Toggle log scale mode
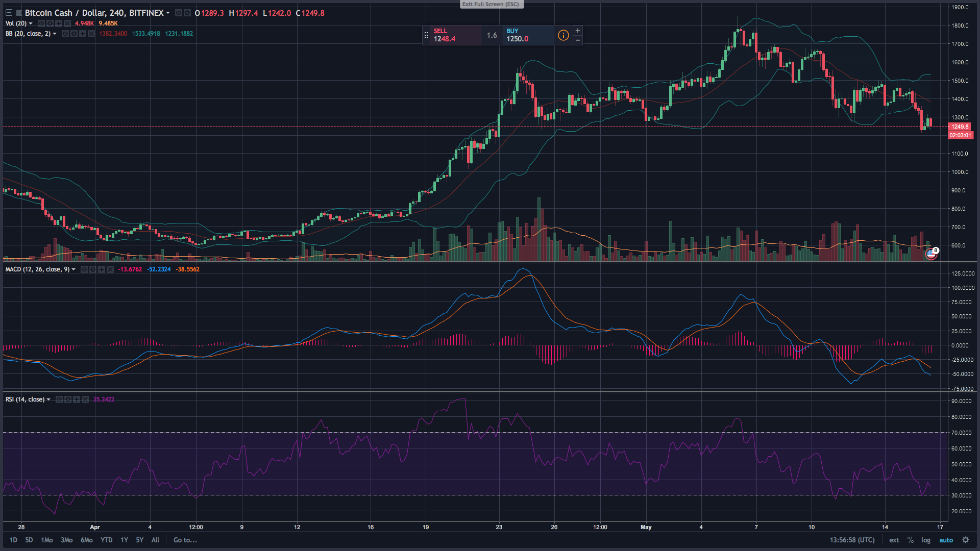The height and width of the screenshot is (551, 980). [x=926, y=540]
